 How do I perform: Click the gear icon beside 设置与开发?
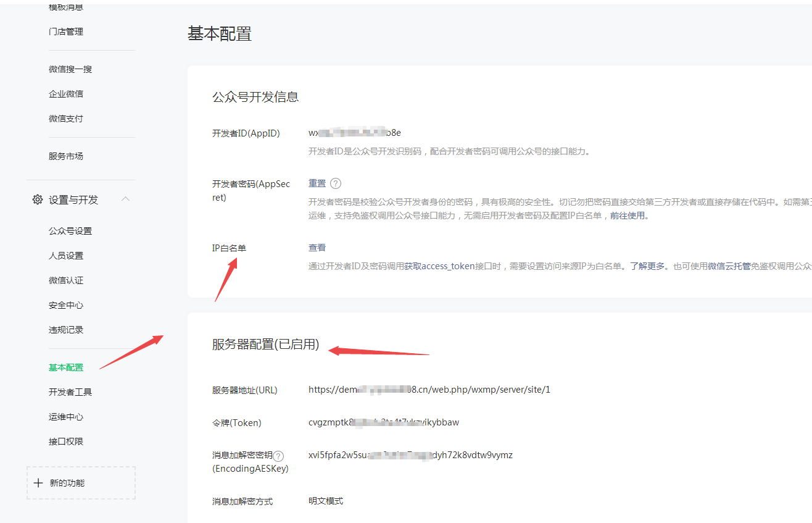tap(37, 199)
